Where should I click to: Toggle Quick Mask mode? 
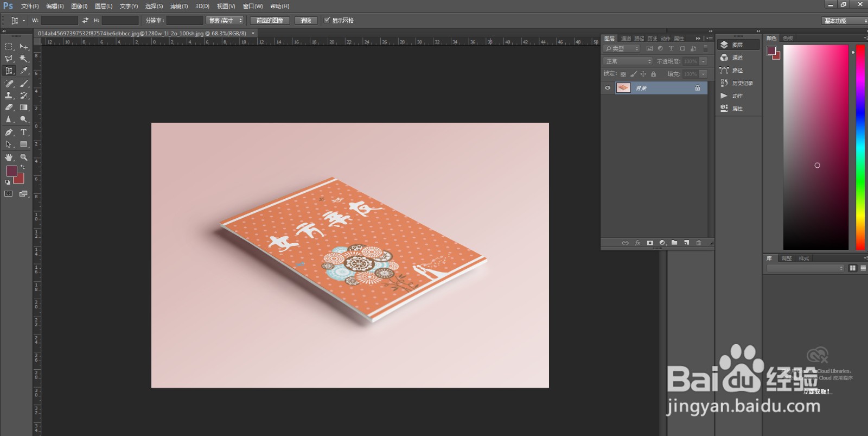point(9,194)
